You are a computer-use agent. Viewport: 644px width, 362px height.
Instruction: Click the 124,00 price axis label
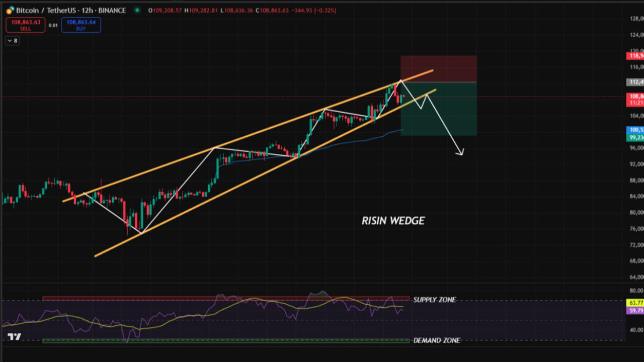coord(636,35)
